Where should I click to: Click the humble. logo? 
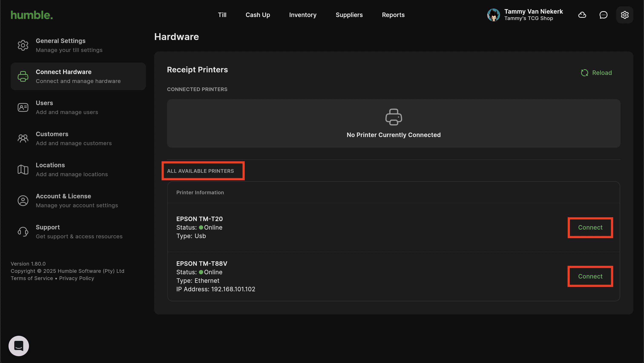point(32,15)
